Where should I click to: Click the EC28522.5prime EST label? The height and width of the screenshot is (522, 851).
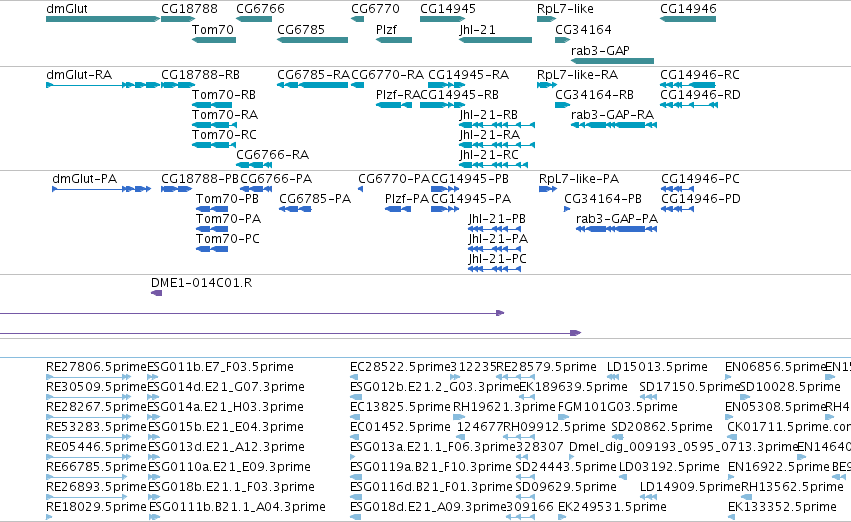[401, 367]
